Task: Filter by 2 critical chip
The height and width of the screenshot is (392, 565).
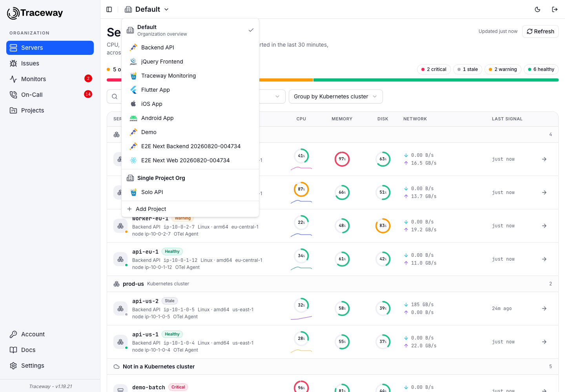Action: pyautogui.click(x=434, y=69)
